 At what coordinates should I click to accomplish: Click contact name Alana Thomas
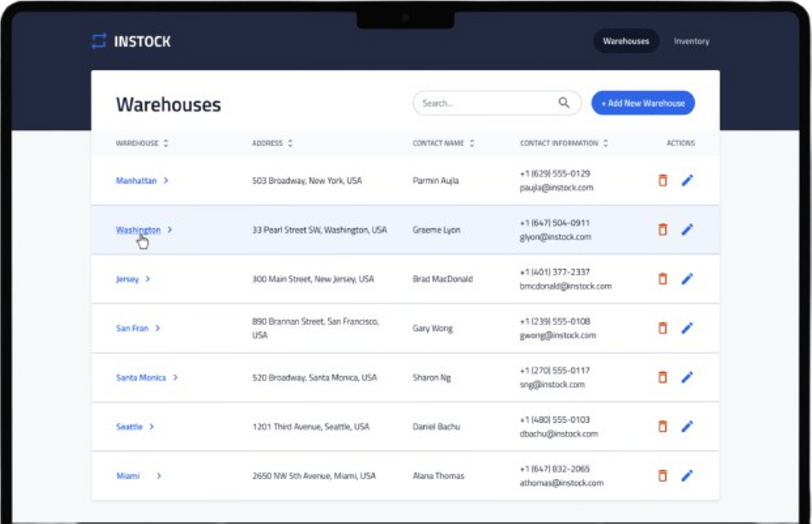click(x=439, y=476)
